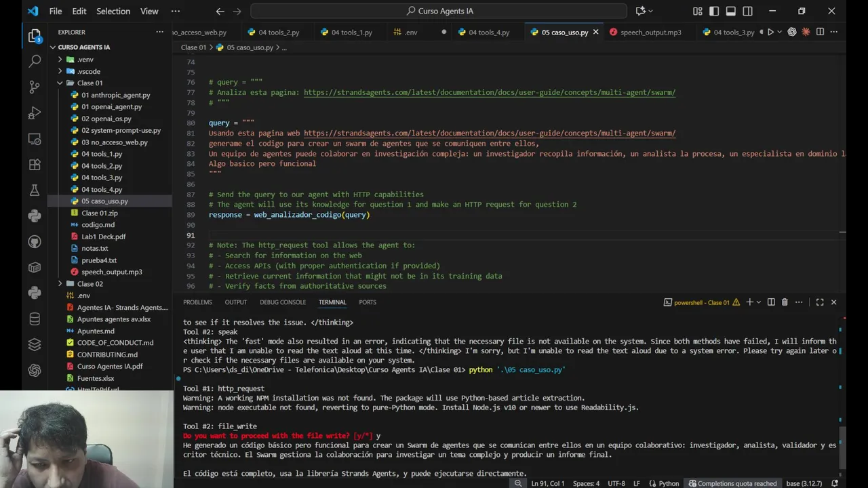Open the Remote Explorer view
Viewport: 868px width, 488px height.
point(35,138)
